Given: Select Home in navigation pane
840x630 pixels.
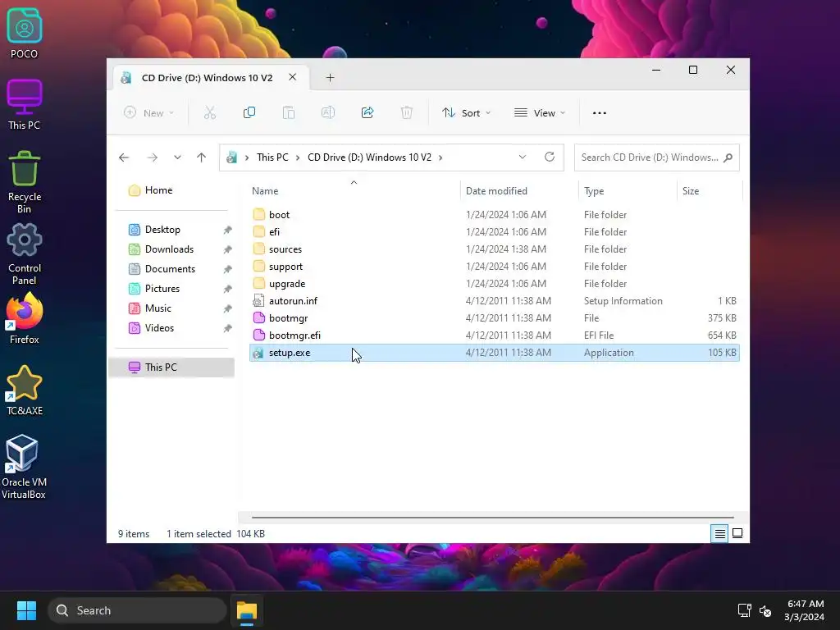Looking at the screenshot, I should click(x=171, y=190).
